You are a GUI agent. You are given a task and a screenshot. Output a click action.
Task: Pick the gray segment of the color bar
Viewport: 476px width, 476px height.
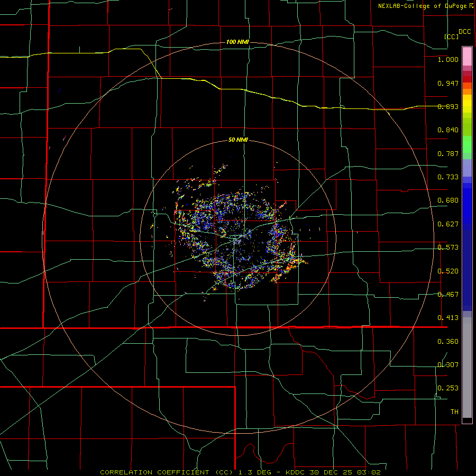click(x=467, y=368)
